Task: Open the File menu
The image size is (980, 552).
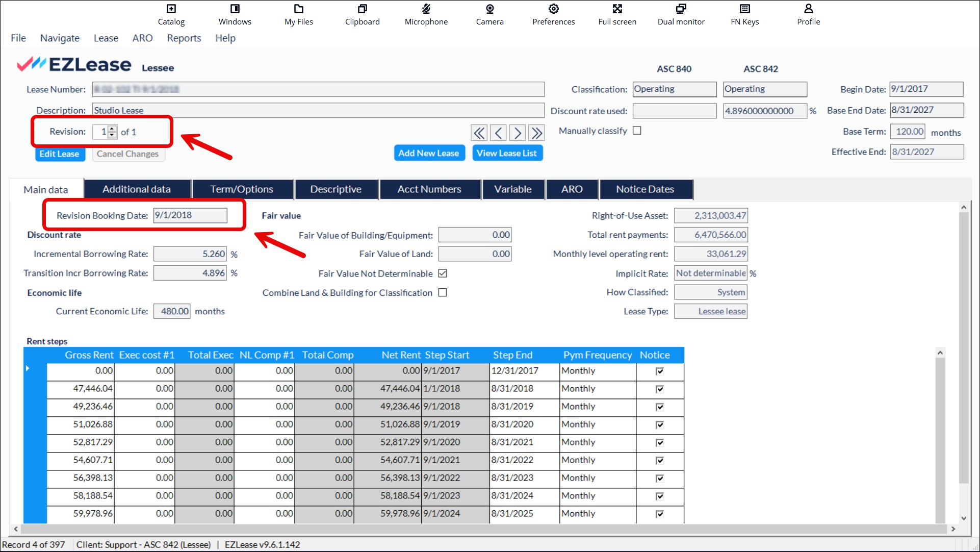Action: point(18,38)
